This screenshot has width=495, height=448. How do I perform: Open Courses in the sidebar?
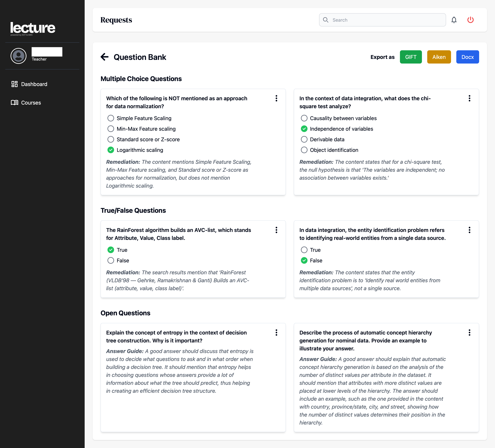tap(31, 102)
